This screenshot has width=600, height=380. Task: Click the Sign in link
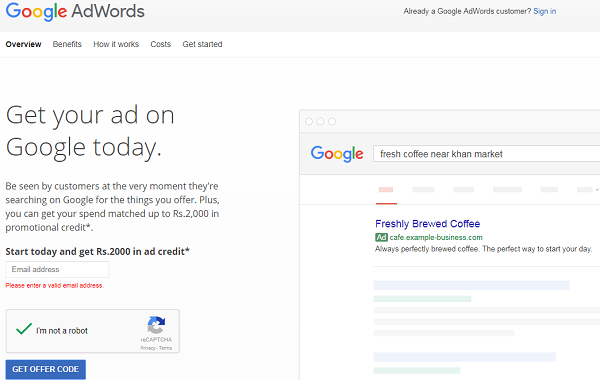point(545,11)
